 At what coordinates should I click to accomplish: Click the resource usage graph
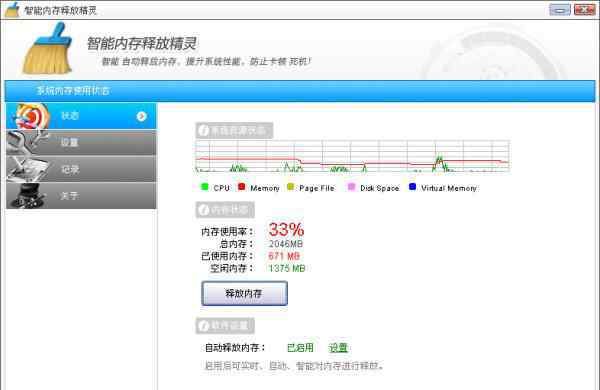tap(352, 156)
